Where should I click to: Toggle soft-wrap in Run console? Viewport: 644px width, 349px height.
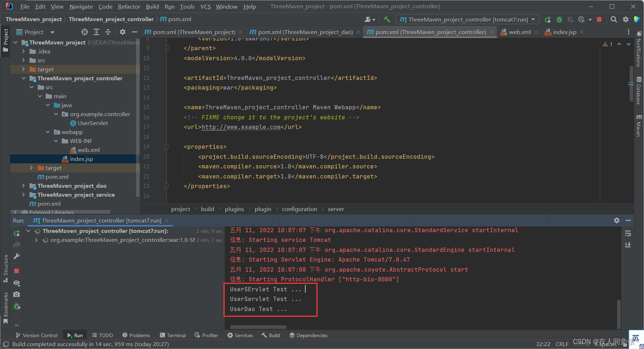628,234
